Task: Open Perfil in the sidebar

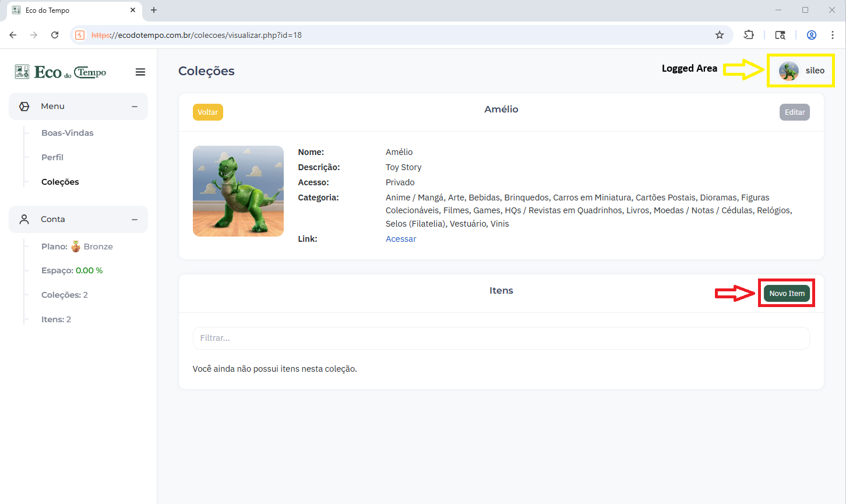Action: click(x=52, y=157)
